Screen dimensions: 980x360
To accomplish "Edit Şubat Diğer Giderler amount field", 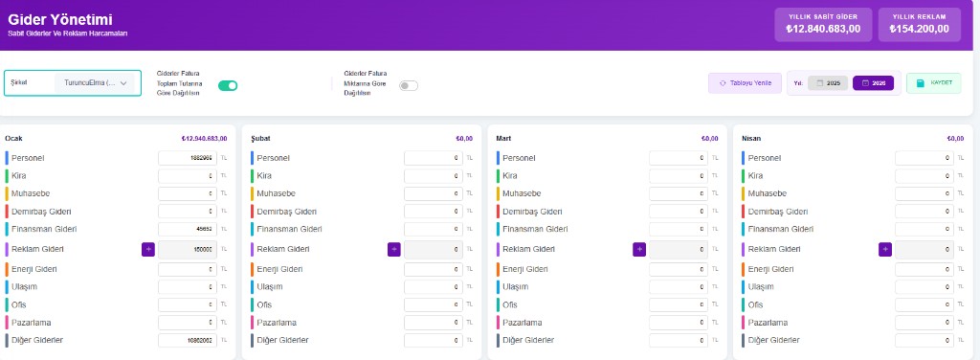I will tap(434, 341).
